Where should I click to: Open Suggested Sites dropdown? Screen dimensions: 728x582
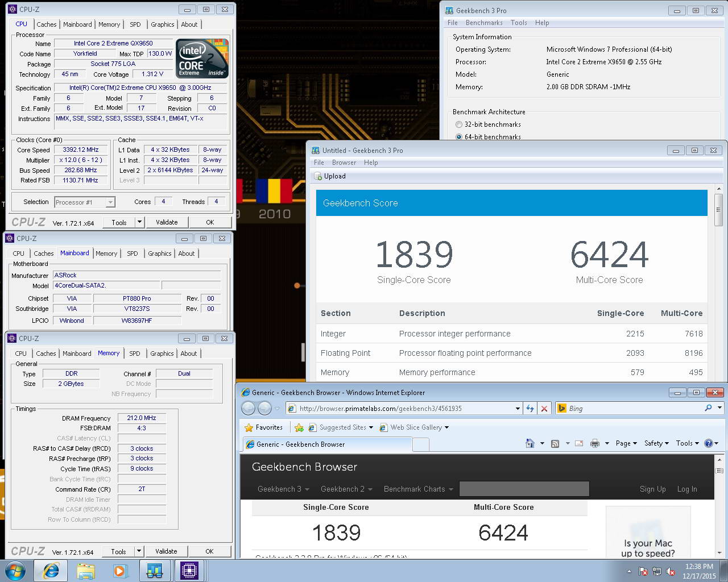point(341,427)
